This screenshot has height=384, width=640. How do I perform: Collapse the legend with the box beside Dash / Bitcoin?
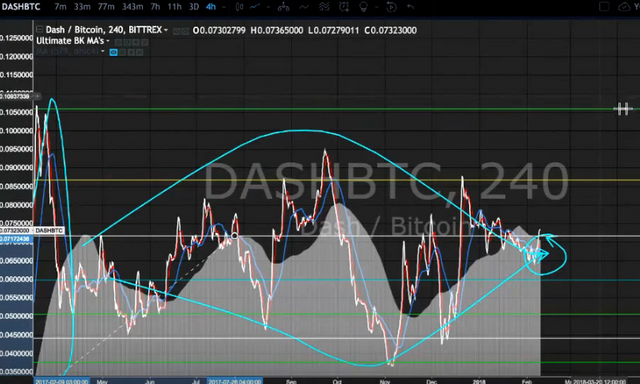click(40, 29)
